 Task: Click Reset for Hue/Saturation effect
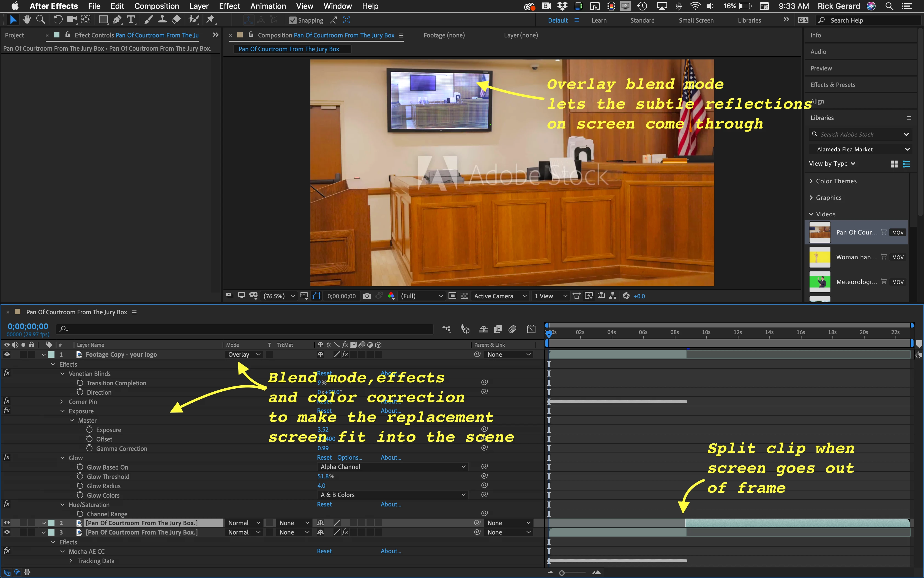tap(324, 504)
